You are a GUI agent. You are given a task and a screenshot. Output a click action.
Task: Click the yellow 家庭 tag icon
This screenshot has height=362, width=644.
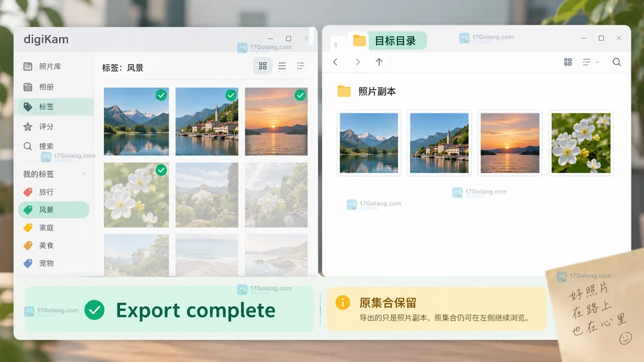point(28,228)
